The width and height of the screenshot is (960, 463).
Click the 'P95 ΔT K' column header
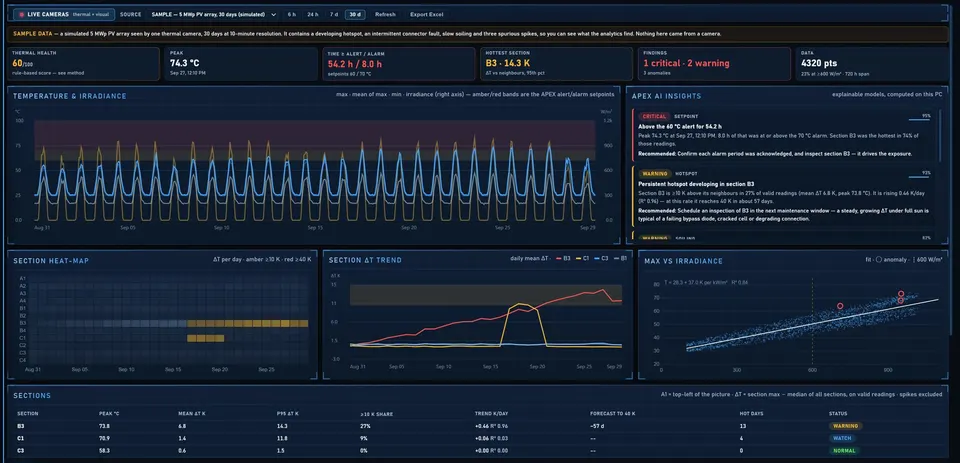[x=290, y=413]
